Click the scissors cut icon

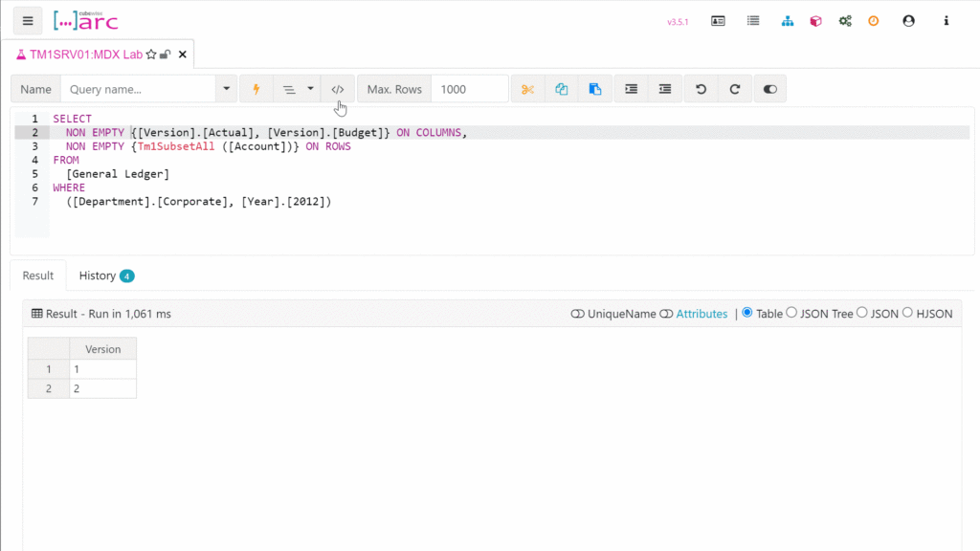pos(527,89)
